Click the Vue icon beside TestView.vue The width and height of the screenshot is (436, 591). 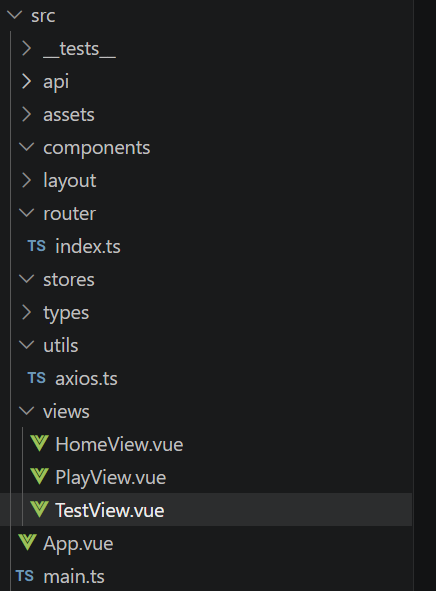point(40,510)
